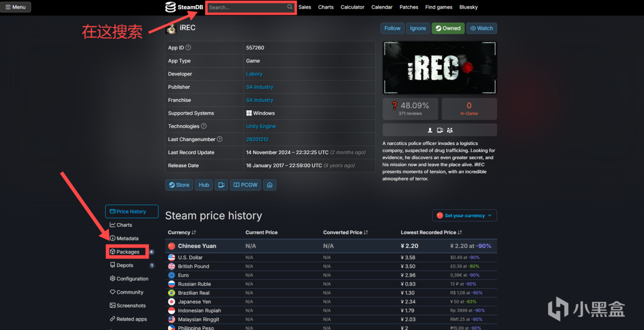Viewport: 644px width, 330px height.
Task: Click the home website icon button
Action: pyautogui.click(x=270, y=185)
